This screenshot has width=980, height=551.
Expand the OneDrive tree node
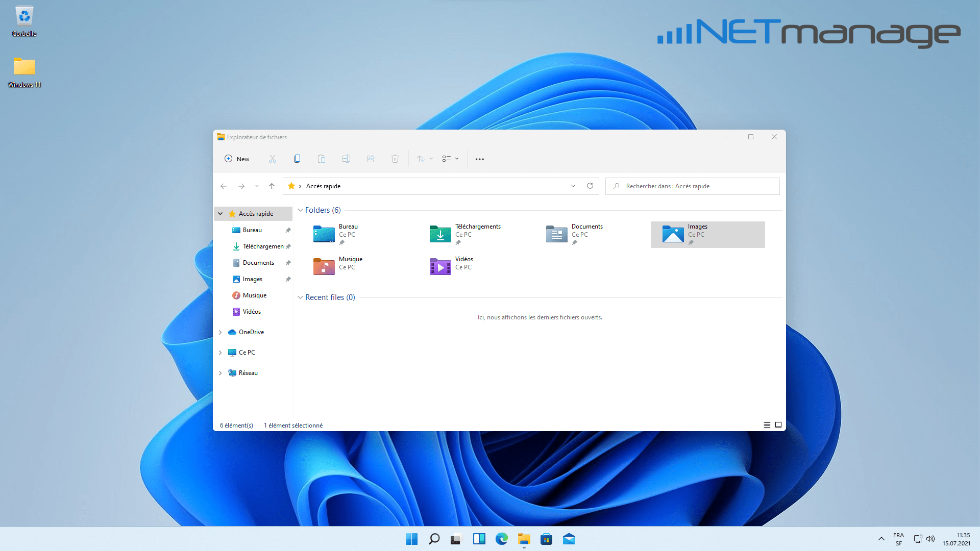(x=220, y=332)
